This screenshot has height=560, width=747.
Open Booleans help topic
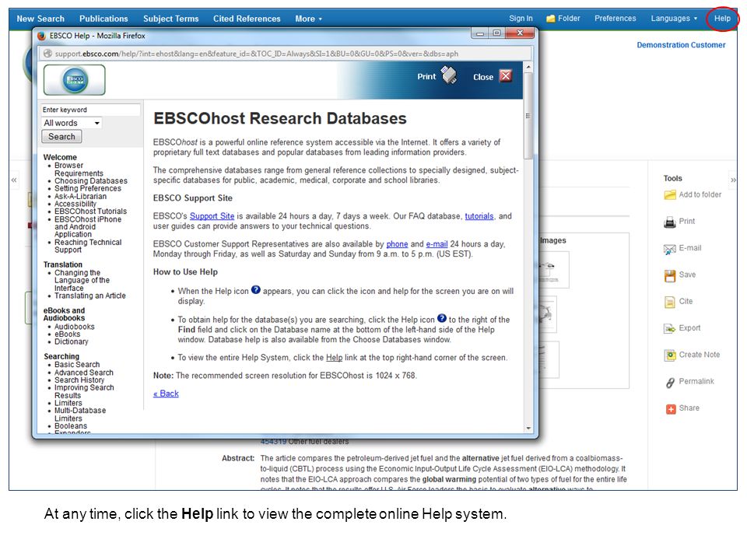pyautogui.click(x=71, y=426)
